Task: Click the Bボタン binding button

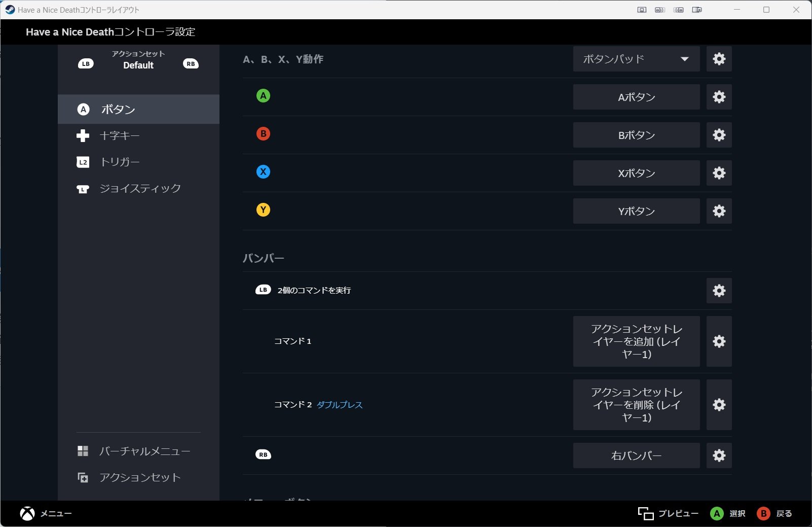Action: coord(636,135)
